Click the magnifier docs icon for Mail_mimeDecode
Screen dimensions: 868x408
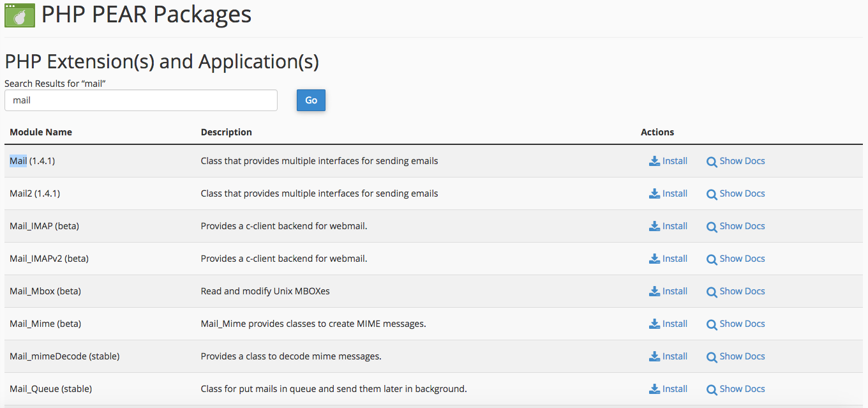click(x=712, y=357)
